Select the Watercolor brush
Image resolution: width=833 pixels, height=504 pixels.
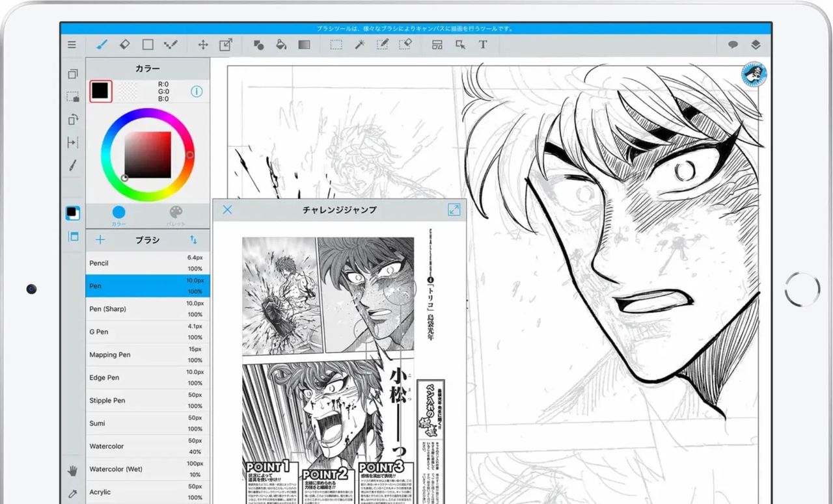(148, 446)
